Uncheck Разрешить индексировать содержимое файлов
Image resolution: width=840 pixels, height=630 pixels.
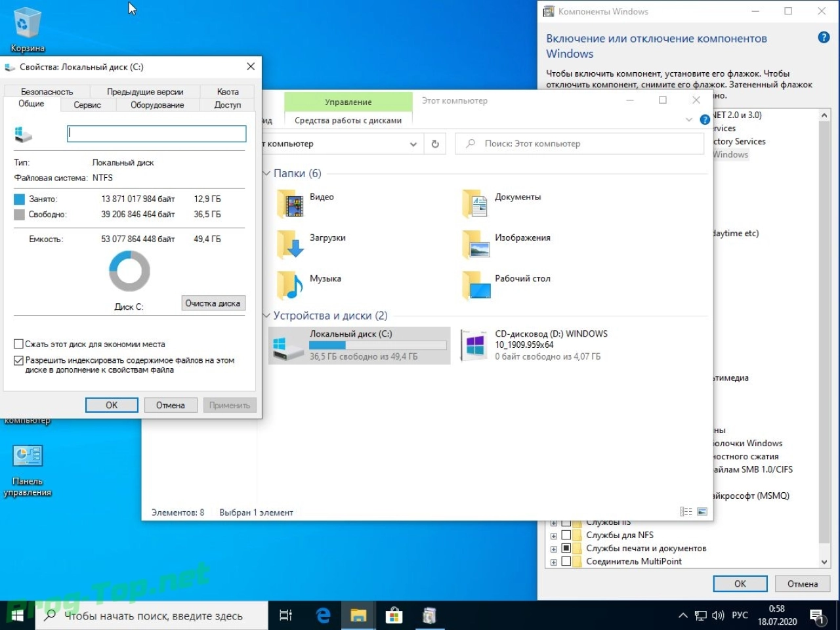coord(18,360)
